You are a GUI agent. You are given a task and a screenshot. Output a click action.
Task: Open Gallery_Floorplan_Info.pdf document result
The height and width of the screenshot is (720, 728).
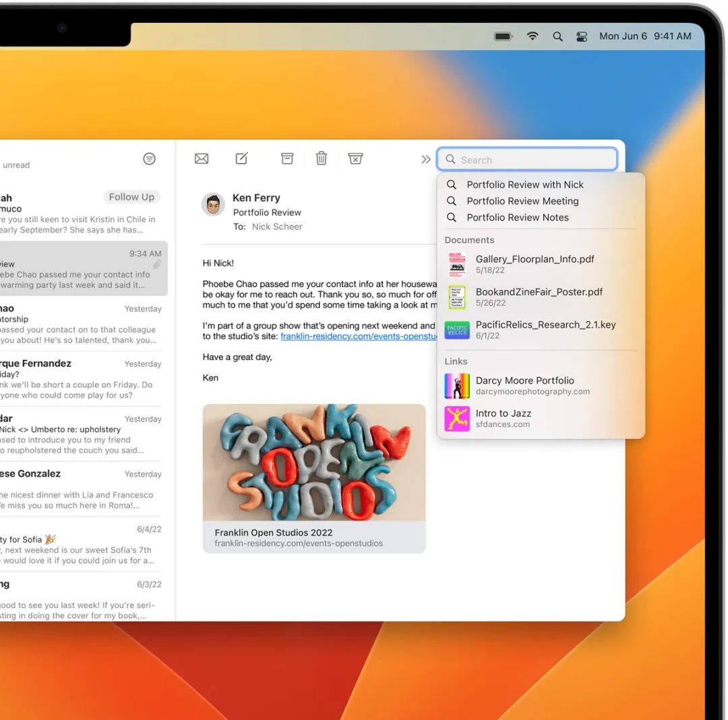[534, 264]
